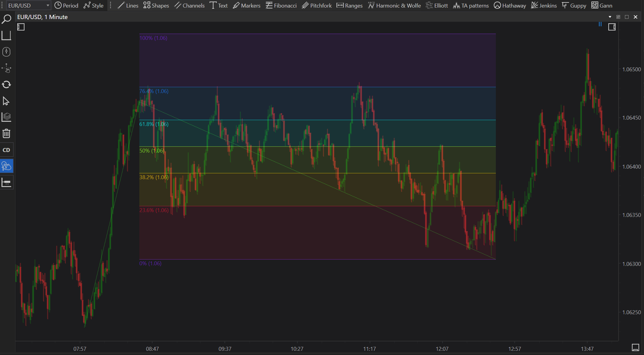Select the arrow pointer tool
644x355 pixels.
point(6,101)
